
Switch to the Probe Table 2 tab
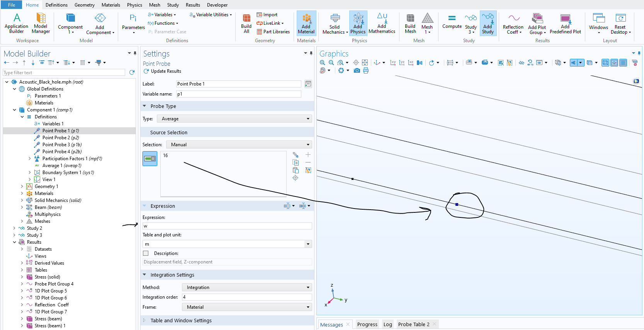(413, 324)
